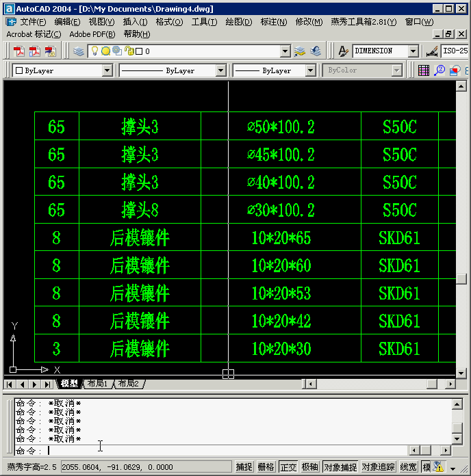Viewport: 471px width, 476px height.
Task: Open the 视图(V) menu
Action: (102, 22)
